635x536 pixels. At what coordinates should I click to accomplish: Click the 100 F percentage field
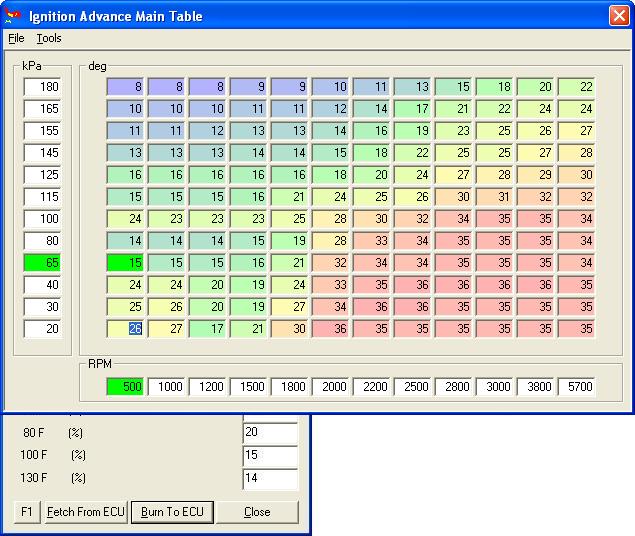tap(270, 456)
